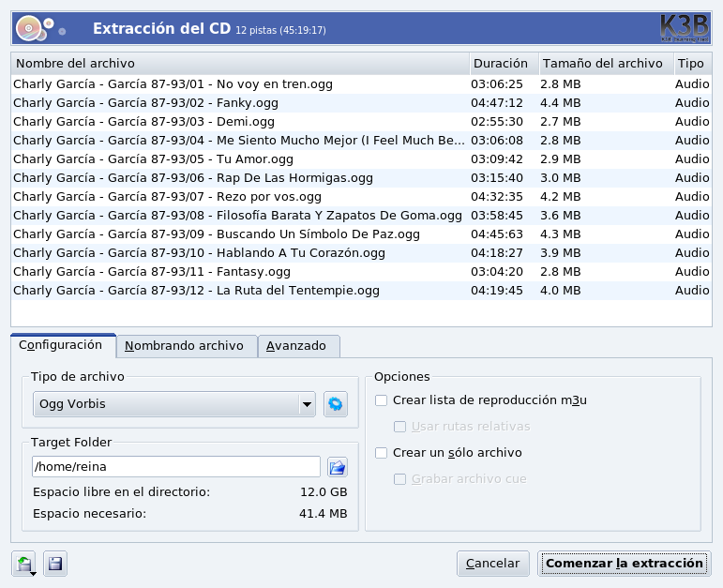
Task: Click the /home/reina target folder field
Action: 176,466
